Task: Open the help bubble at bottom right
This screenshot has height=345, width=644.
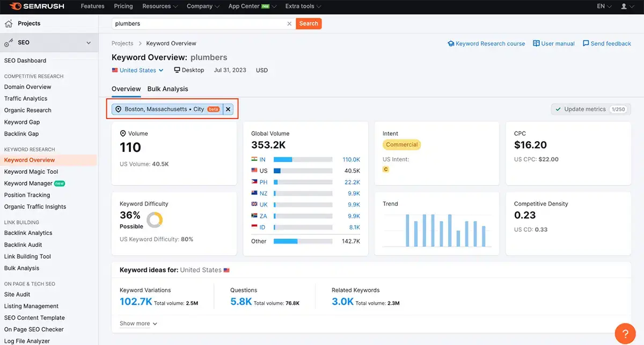Action: point(625,333)
